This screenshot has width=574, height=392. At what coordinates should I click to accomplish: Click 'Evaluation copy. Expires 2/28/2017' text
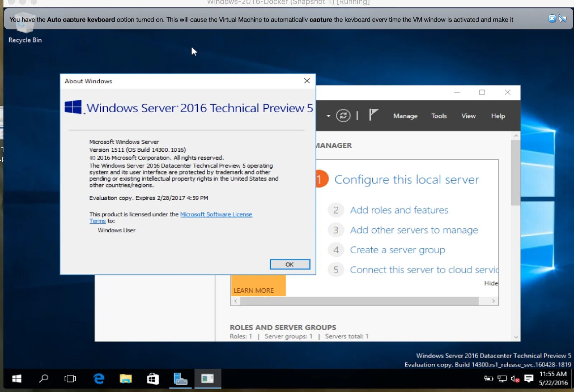[149, 198]
